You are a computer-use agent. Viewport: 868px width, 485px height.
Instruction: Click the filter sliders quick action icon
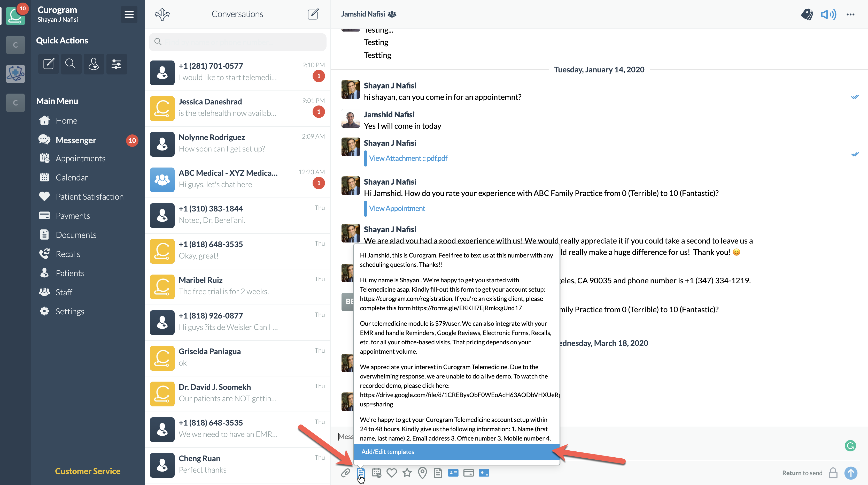117,64
